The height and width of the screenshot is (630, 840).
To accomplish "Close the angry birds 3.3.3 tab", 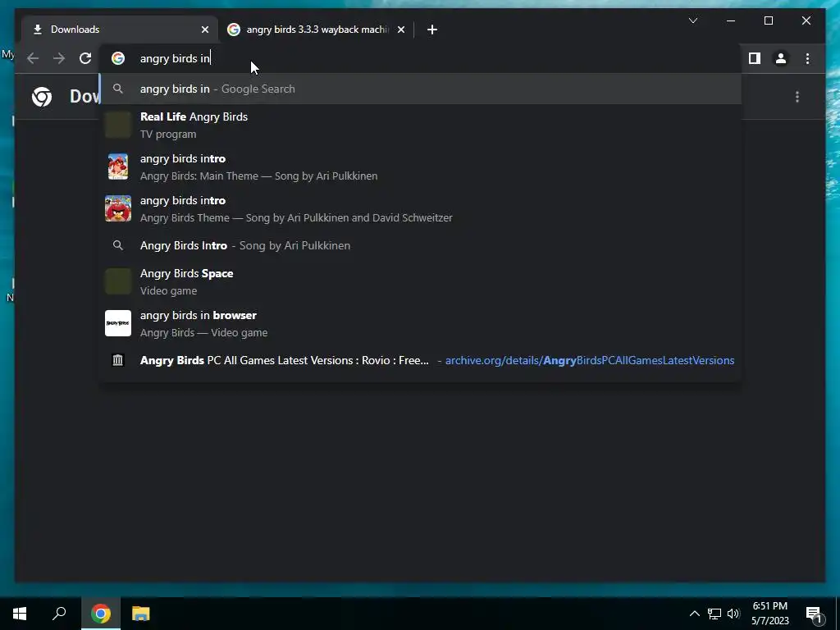I will (400, 30).
